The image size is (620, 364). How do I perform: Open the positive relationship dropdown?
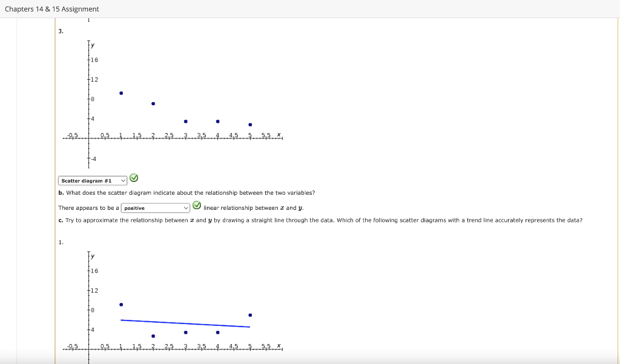point(156,208)
